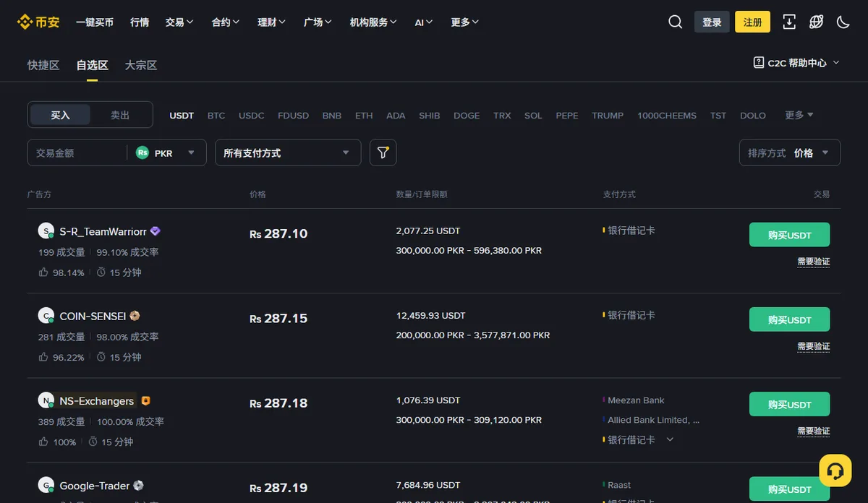This screenshot has width=868, height=503.
Task: Click 需要验证 under NS-Exchangers row
Action: [813, 431]
